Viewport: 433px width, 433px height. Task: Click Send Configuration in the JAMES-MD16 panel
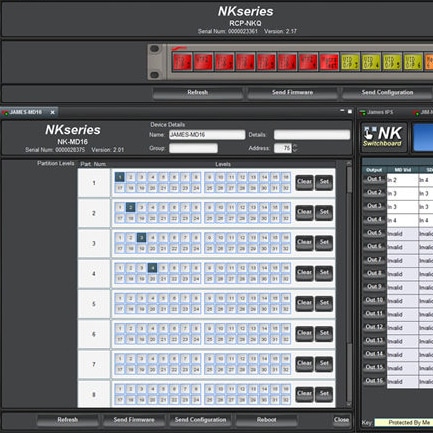point(200,420)
